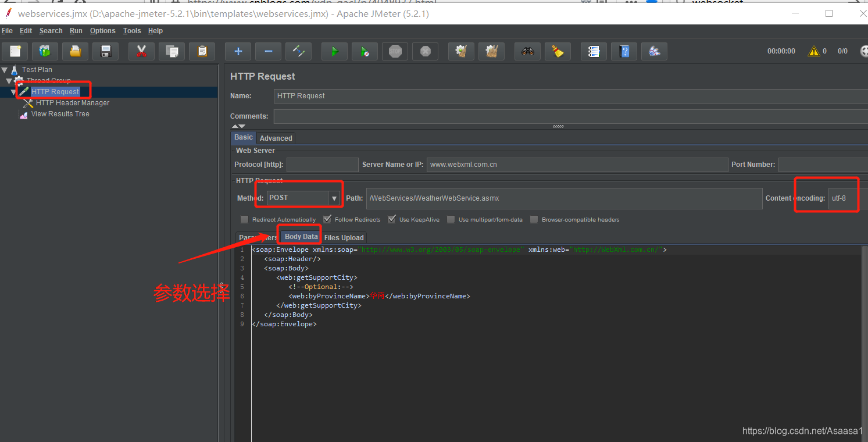Image resolution: width=868 pixels, height=442 pixels.
Task: Click the 00:00:00 elapsed time display
Action: tap(781, 51)
